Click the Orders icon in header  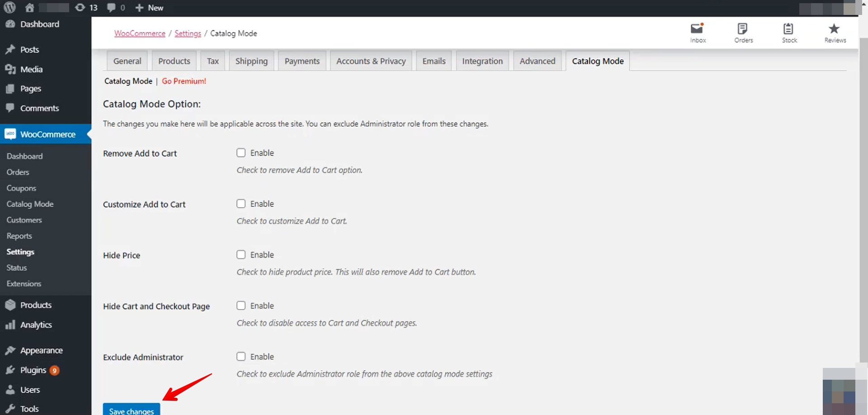[x=743, y=29]
